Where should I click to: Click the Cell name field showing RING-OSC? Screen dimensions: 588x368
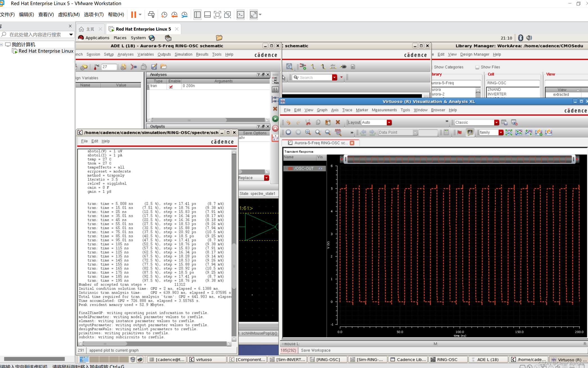tap(513, 83)
